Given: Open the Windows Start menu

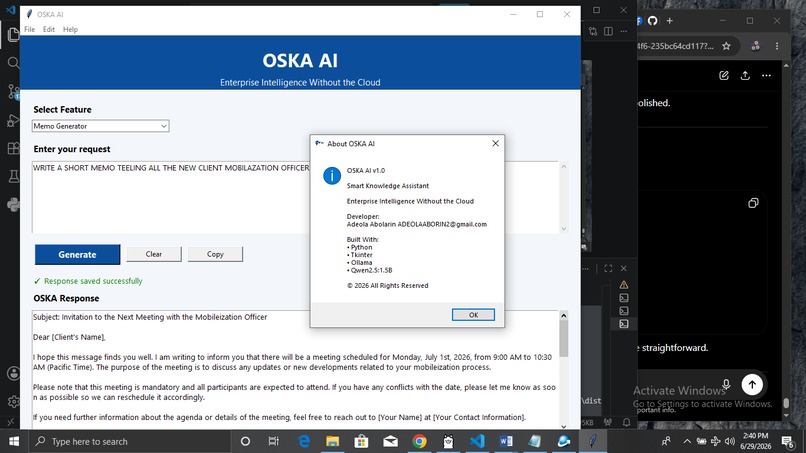Looking at the screenshot, I should 14,441.
